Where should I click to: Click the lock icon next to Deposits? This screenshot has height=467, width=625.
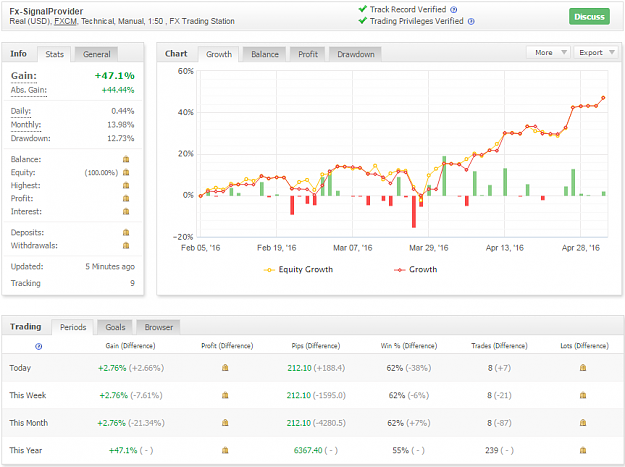coord(126,232)
